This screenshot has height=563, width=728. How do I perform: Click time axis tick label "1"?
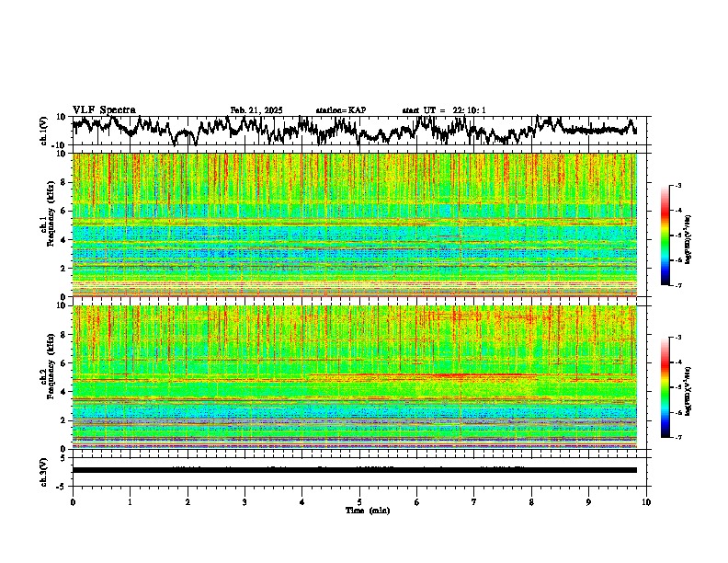[x=130, y=502]
